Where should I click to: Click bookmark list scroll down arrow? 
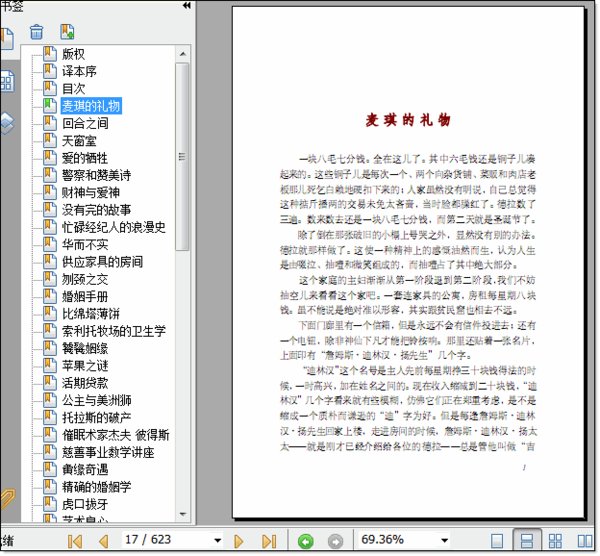pos(183,514)
